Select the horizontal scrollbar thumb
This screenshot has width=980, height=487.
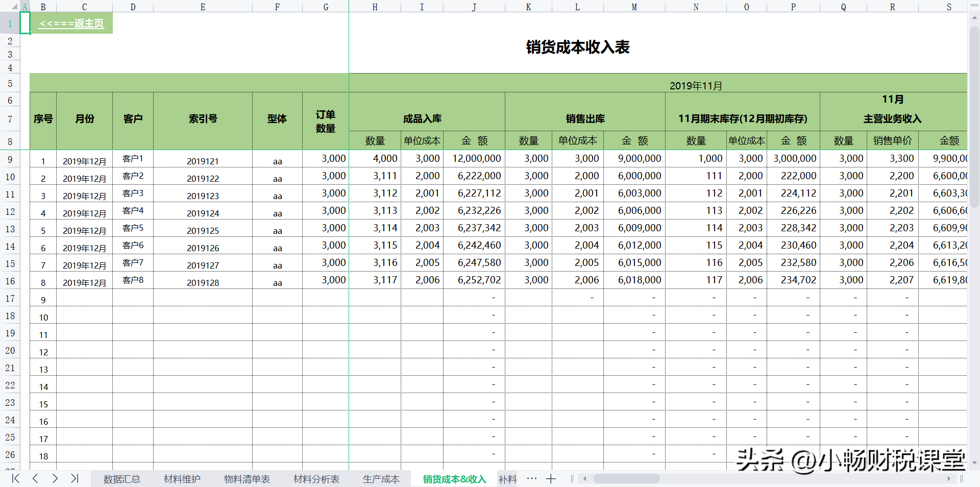pos(626,479)
